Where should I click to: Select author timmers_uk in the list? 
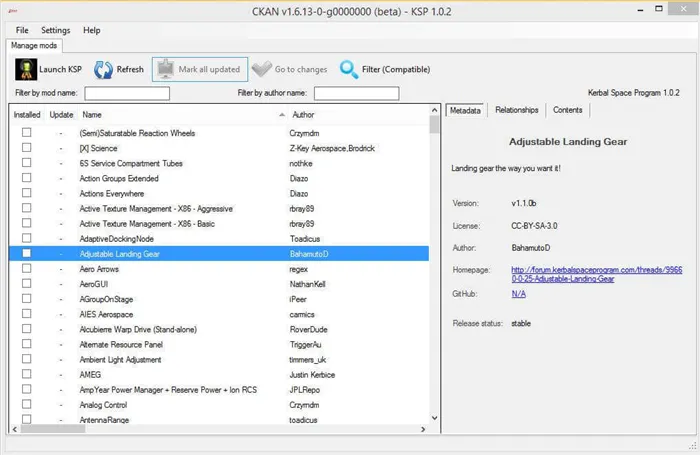pos(307,360)
